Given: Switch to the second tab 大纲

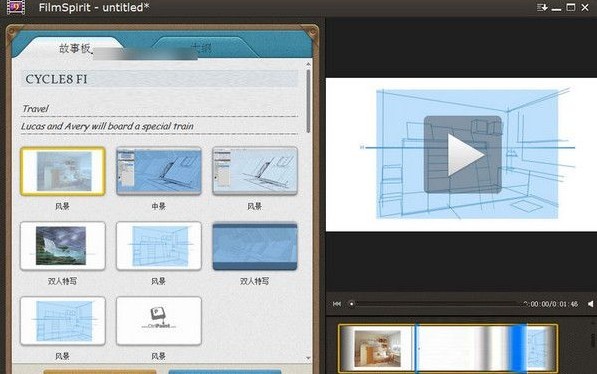Looking at the screenshot, I should (201, 48).
